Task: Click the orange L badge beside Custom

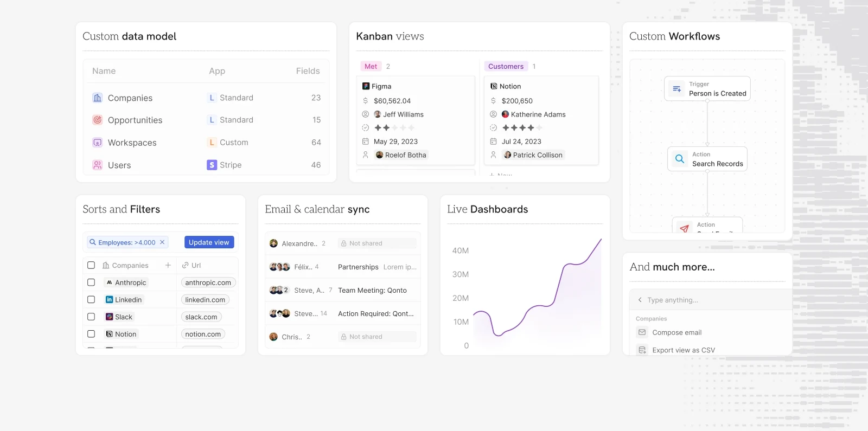Action: coord(212,142)
